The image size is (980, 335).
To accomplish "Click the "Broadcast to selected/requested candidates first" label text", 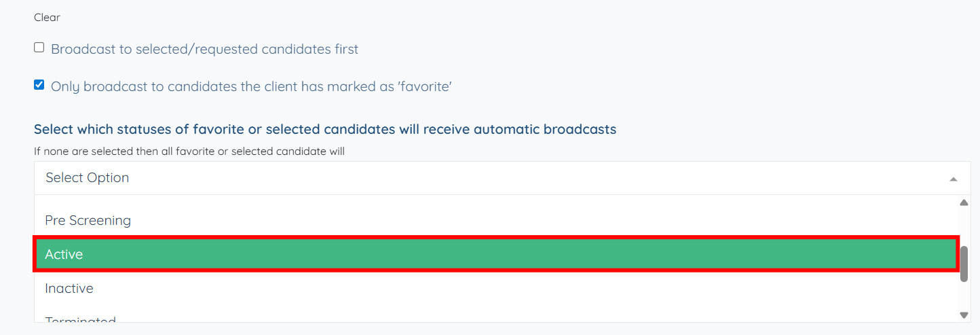I will pyautogui.click(x=204, y=50).
